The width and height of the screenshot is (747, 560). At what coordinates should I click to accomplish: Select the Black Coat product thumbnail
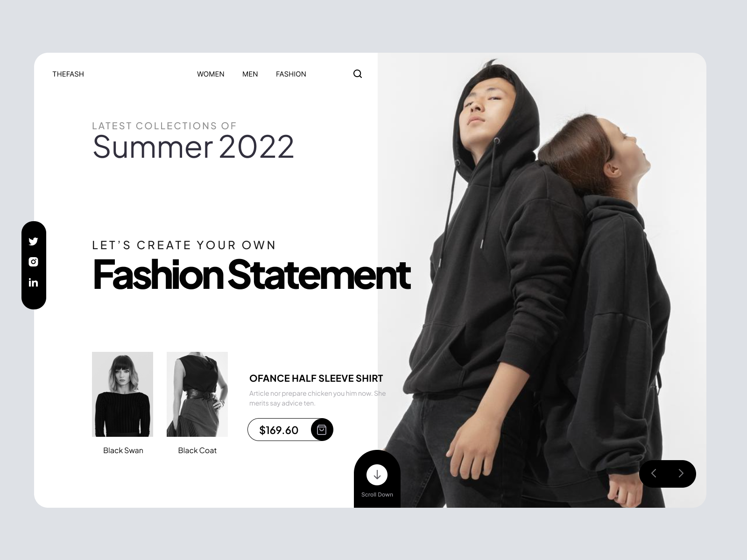197,394
